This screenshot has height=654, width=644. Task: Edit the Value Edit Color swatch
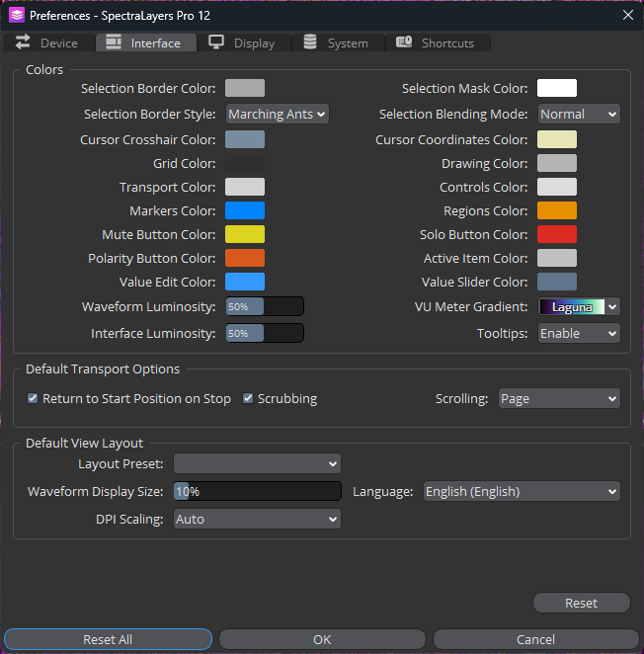pos(245,282)
